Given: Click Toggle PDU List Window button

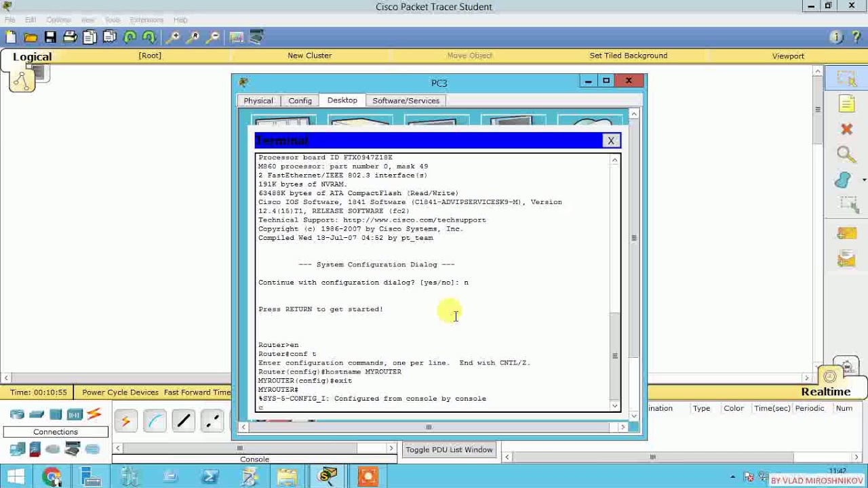Looking at the screenshot, I should 449,449.
